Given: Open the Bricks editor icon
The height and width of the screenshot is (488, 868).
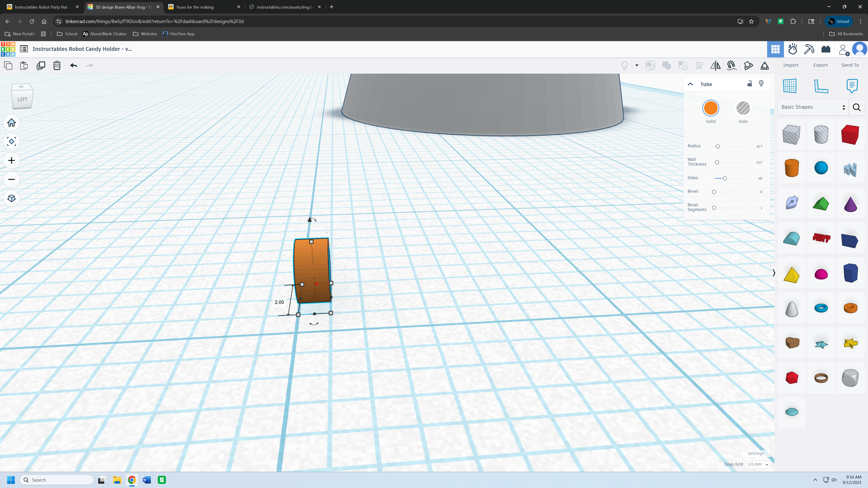Looking at the screenshot, I should (826, 49).
